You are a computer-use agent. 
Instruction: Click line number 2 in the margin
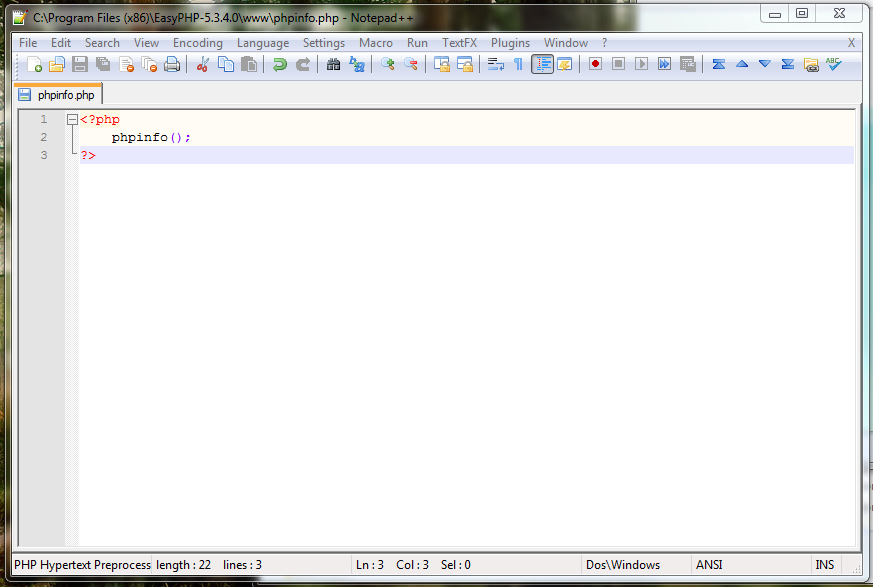click(43, 137)
